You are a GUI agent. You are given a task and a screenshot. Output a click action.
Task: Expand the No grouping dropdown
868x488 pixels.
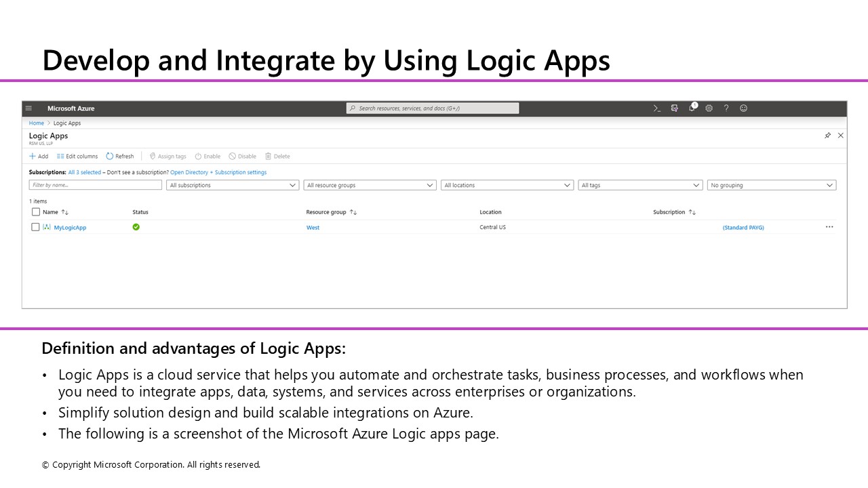pos(771,185)
